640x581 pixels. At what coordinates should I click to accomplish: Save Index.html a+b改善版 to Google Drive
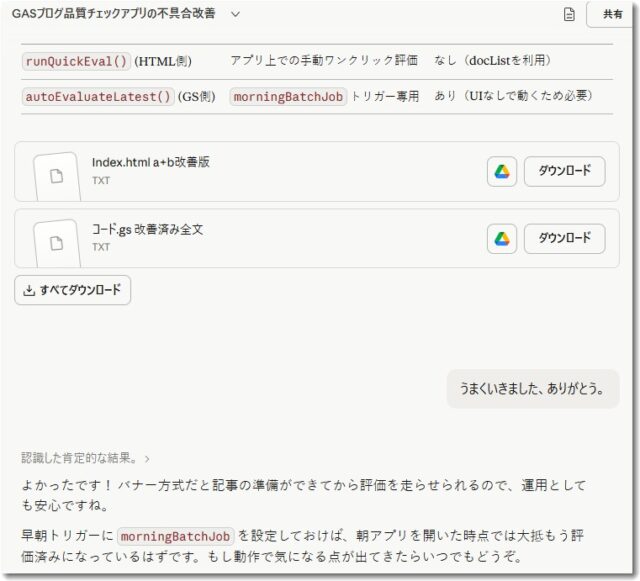coord(502,171)
